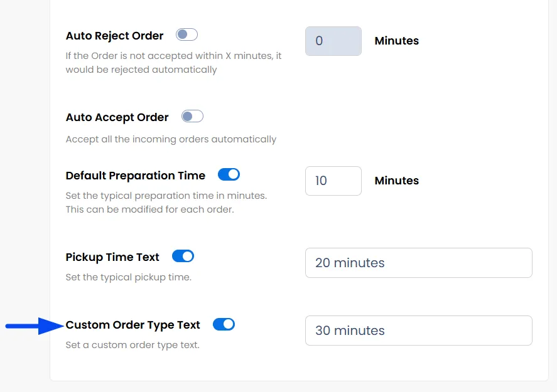Click the Pickup Time Text heading
The image size is (557, 392).
click(112, 257)
